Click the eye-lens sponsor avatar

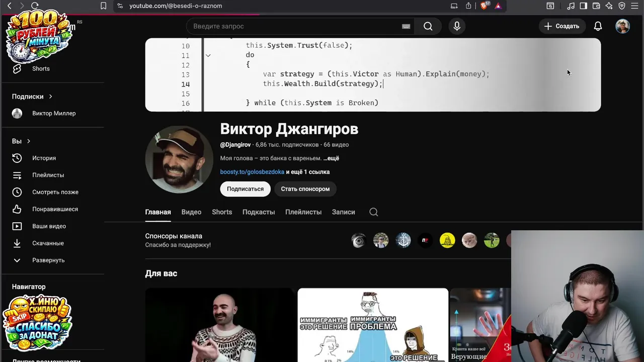pos(359,241)
